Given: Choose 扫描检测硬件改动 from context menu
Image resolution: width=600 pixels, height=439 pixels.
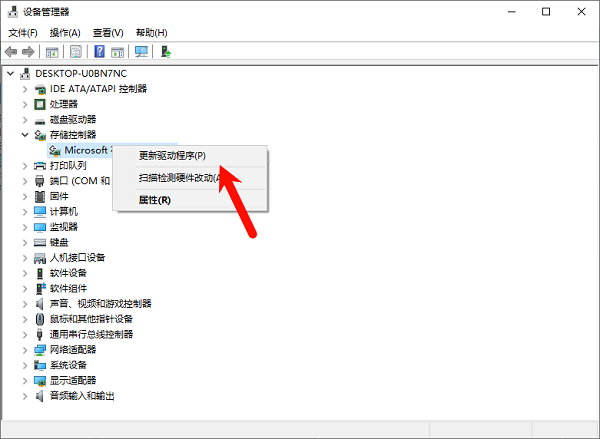Looking at the screenshot, I should point(190,178).
